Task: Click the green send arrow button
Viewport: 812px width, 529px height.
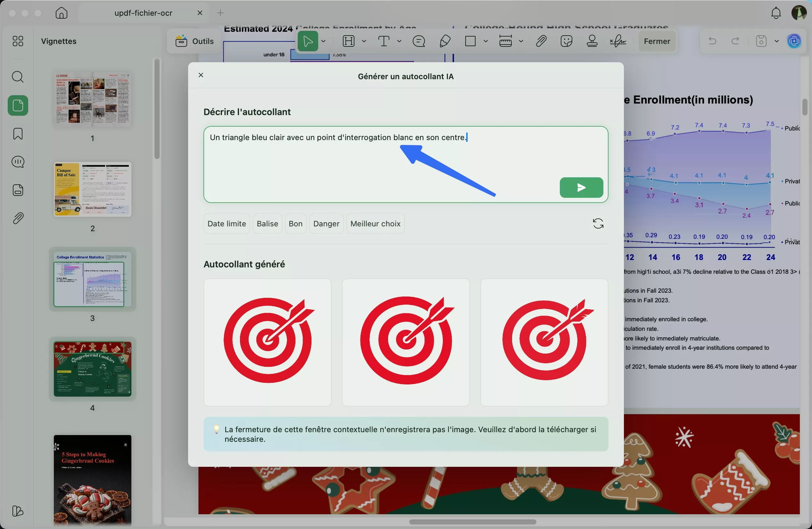Action: point(581,187)
